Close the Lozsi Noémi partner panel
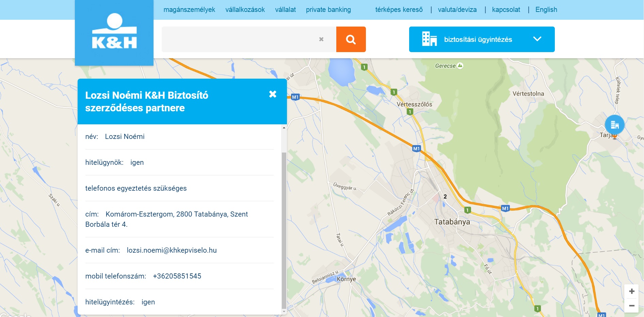644x317 pixels. (x=273, y=94)
